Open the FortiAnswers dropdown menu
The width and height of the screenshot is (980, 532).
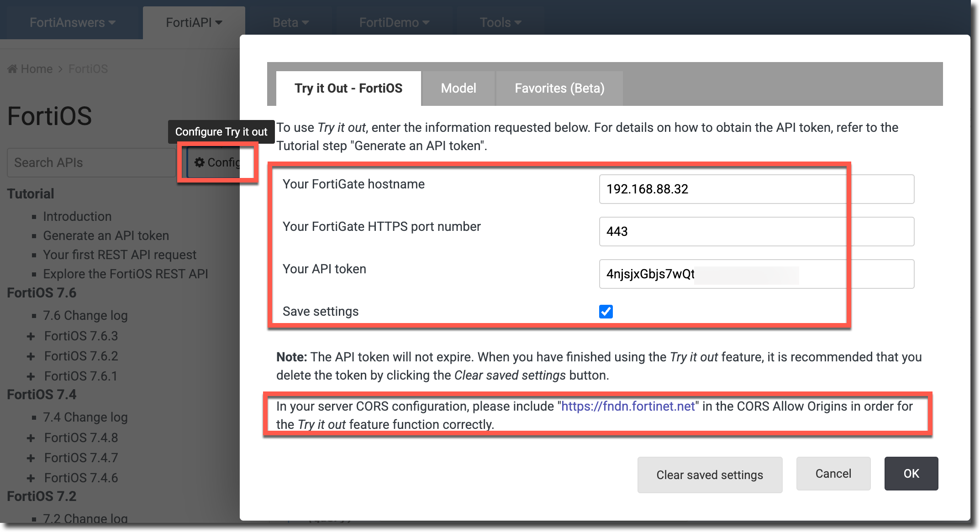click(x=72, y=22)
